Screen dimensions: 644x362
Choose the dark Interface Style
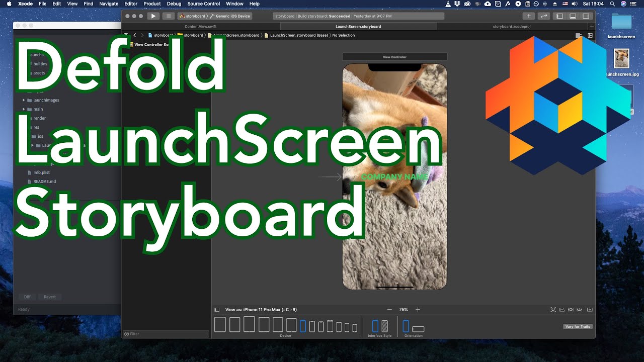pyautogui.click(x=385, y=326)
